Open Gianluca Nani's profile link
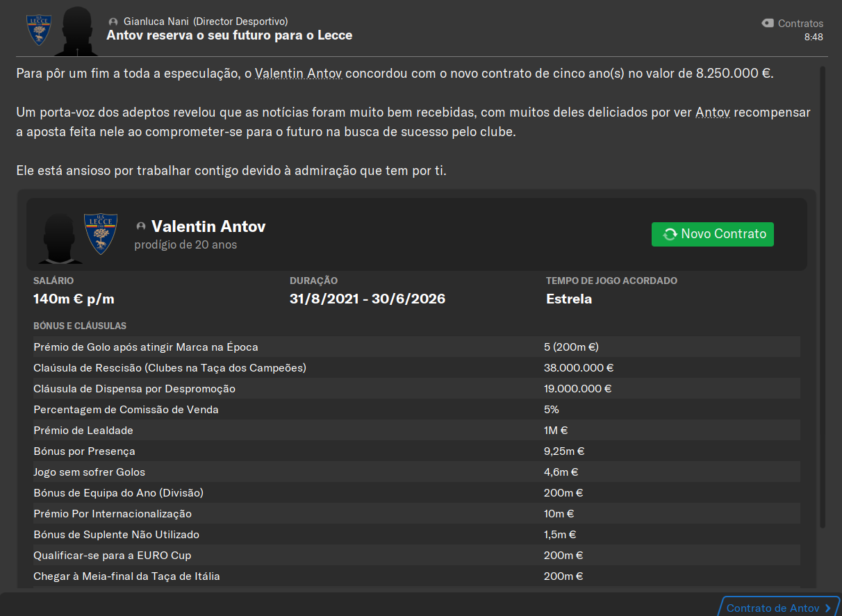This screenshot has width=842, height=616. [156, 22]
